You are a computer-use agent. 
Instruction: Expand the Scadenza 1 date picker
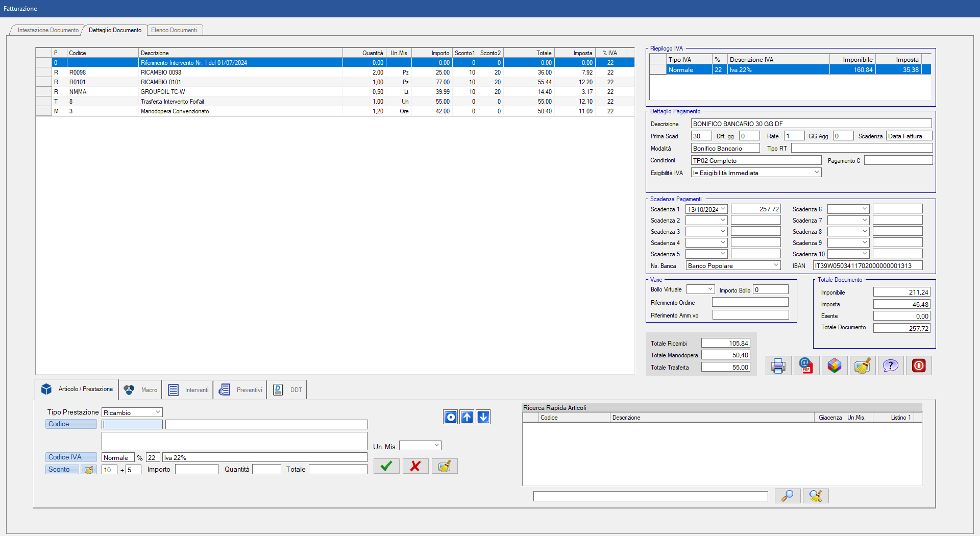[x=723, y=209]
